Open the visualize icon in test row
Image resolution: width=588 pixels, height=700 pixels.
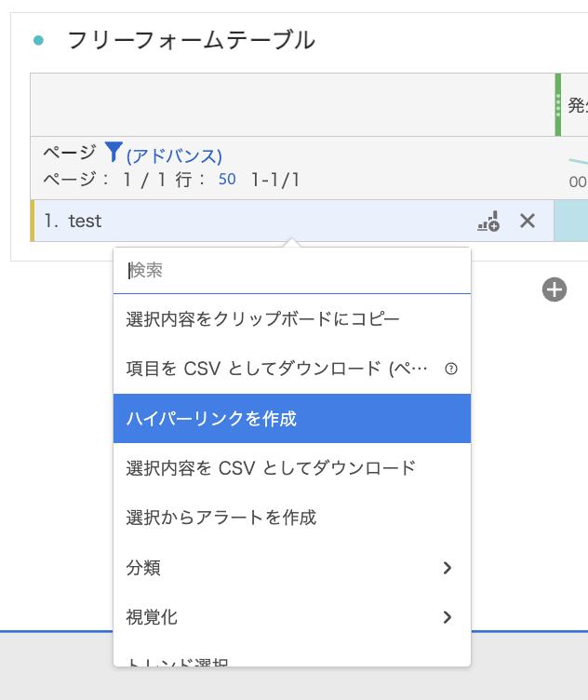tap(488, 221)
